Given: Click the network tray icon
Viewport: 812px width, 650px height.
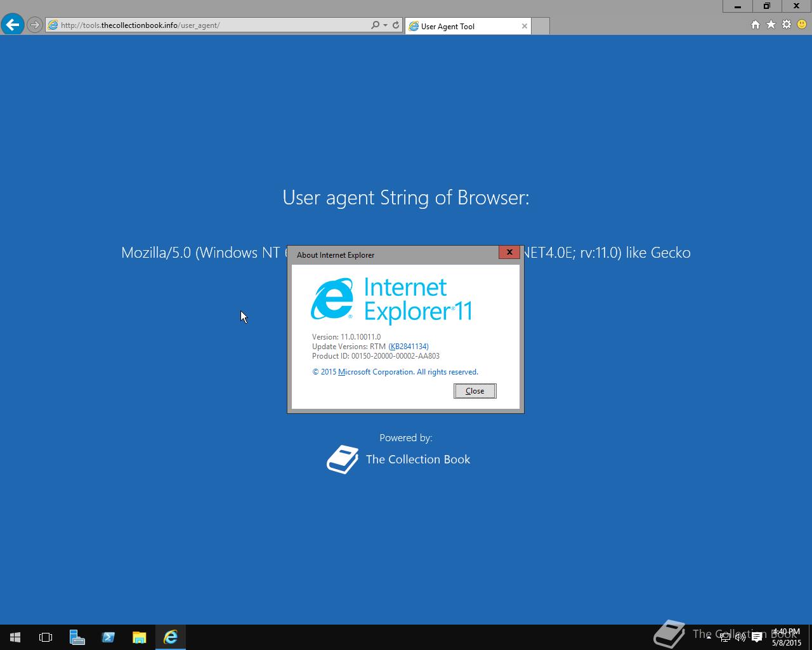Looking at the screenshot, I should tap(725, 637).
